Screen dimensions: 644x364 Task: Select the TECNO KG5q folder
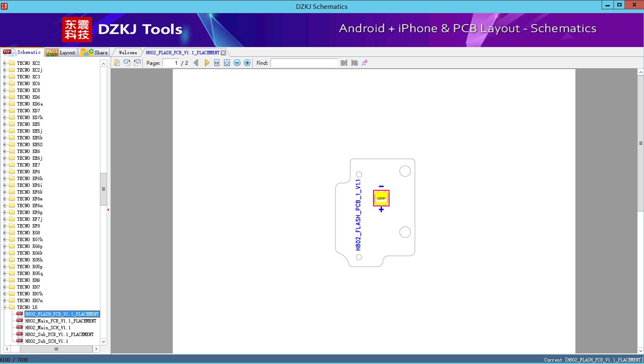click(30, 273)
